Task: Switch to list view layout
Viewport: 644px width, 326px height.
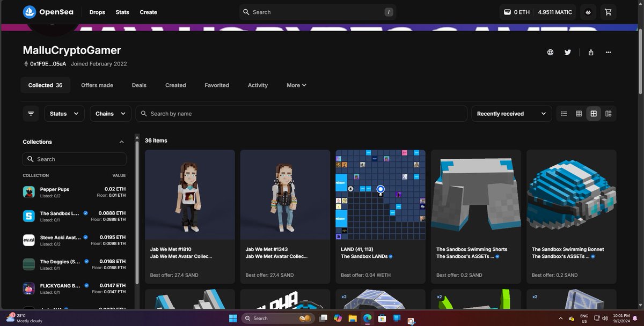Action: coord(564,114)
